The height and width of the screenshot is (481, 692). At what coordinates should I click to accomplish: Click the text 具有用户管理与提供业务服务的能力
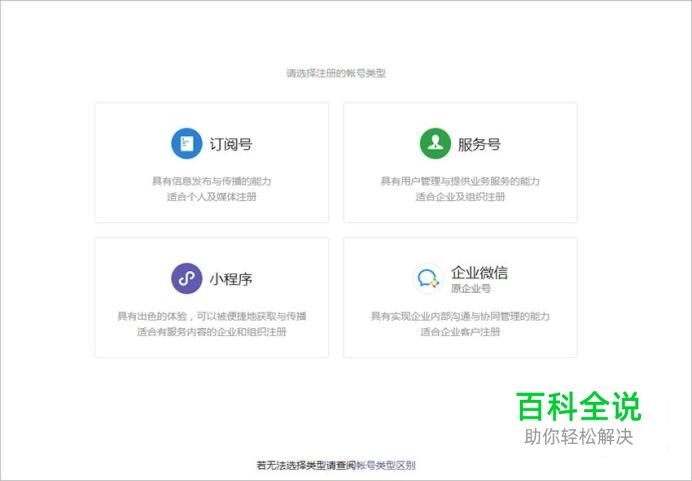460,181
